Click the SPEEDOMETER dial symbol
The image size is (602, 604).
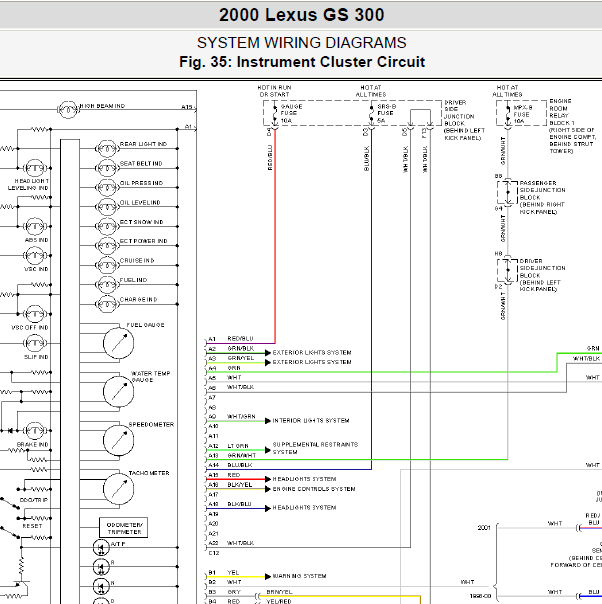click(x=119, y=440)
